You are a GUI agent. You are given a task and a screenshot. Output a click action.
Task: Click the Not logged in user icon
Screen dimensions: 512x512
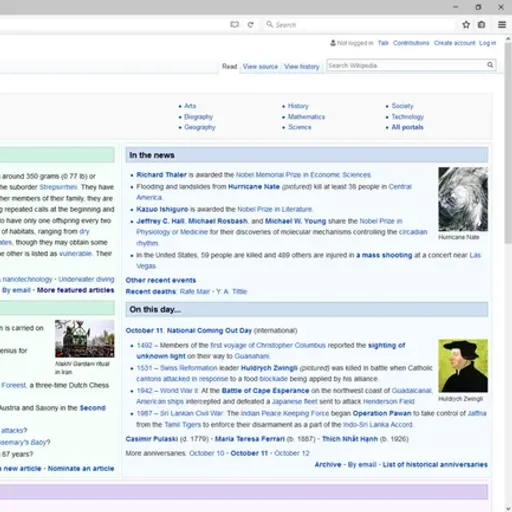click(333, 43)
